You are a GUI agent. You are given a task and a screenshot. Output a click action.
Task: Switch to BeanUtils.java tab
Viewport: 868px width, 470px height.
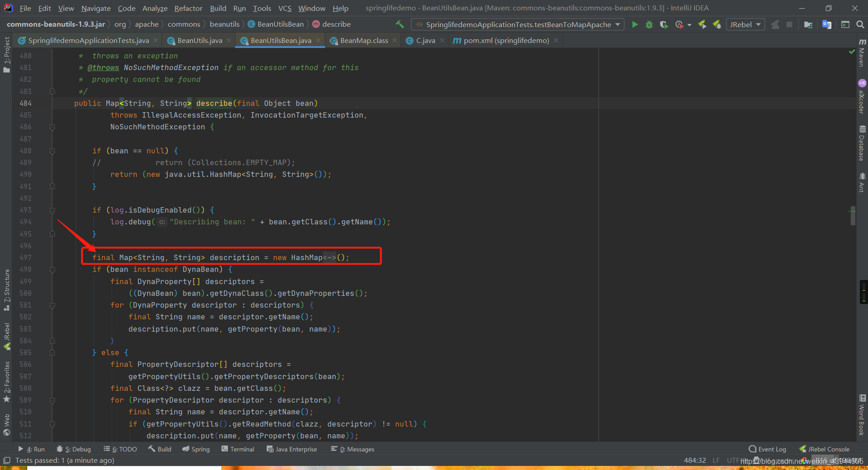pos(199,41)
